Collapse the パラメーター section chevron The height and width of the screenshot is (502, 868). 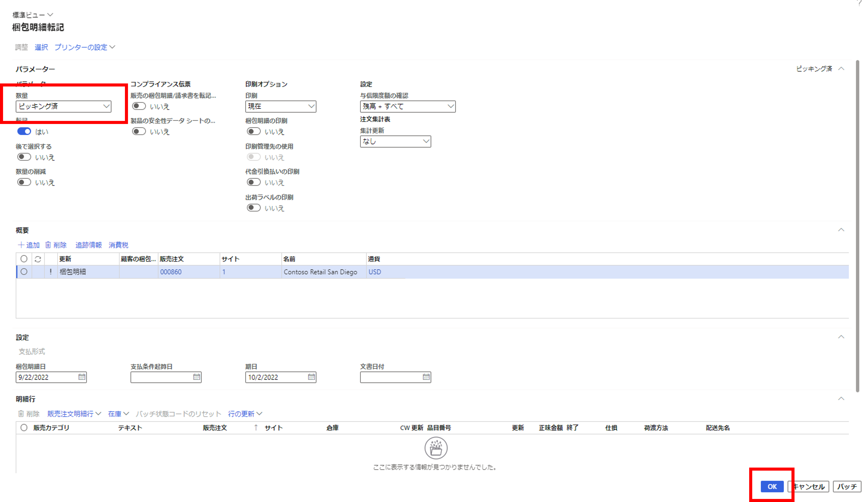click(x=841, y=68)
